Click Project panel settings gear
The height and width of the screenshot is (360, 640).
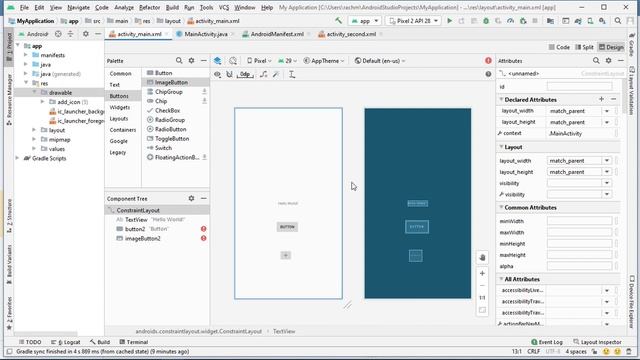(x=86, y=34)
